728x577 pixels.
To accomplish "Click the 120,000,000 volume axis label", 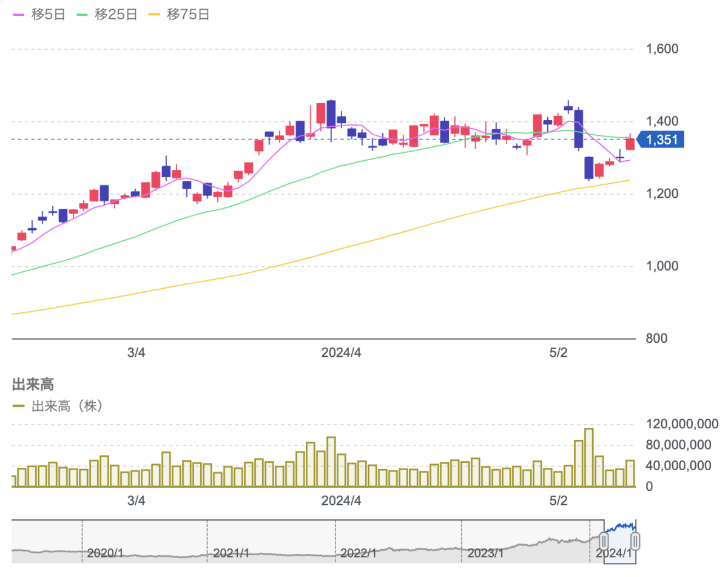I will pos(682,424).
